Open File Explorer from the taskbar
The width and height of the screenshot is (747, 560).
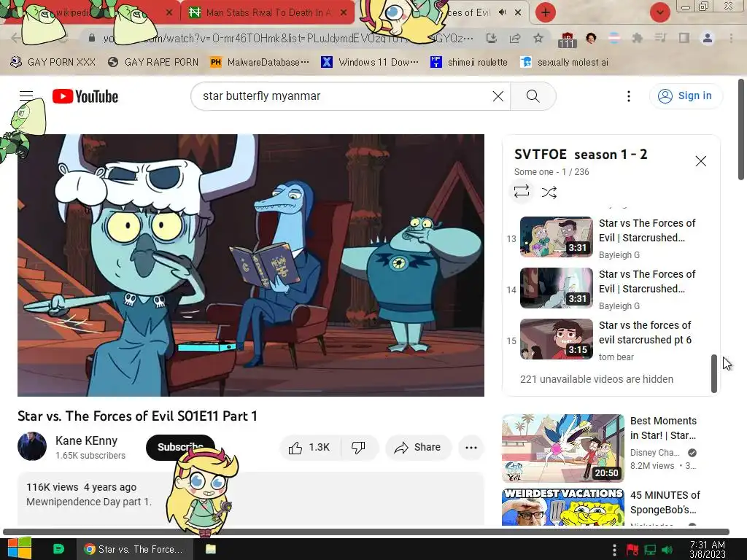211,549
